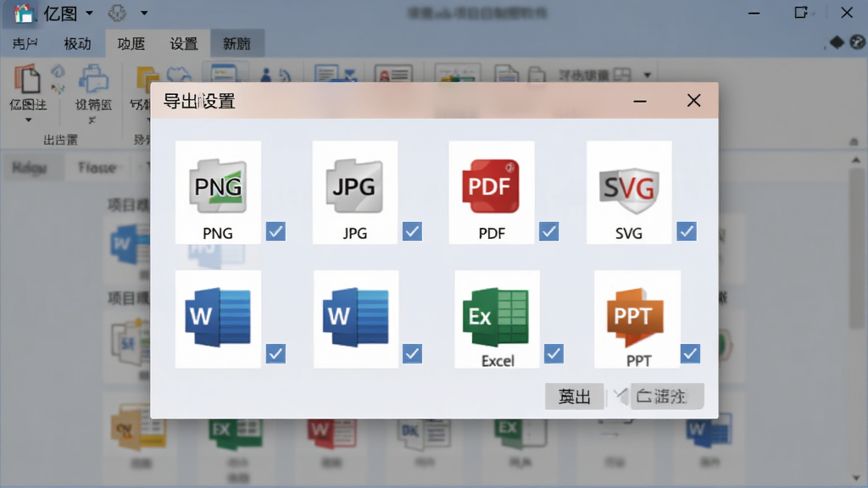Select the PDF export format tile
This screenshot has width=868, height=488.
pyautogui.click(x=492, y=192)
